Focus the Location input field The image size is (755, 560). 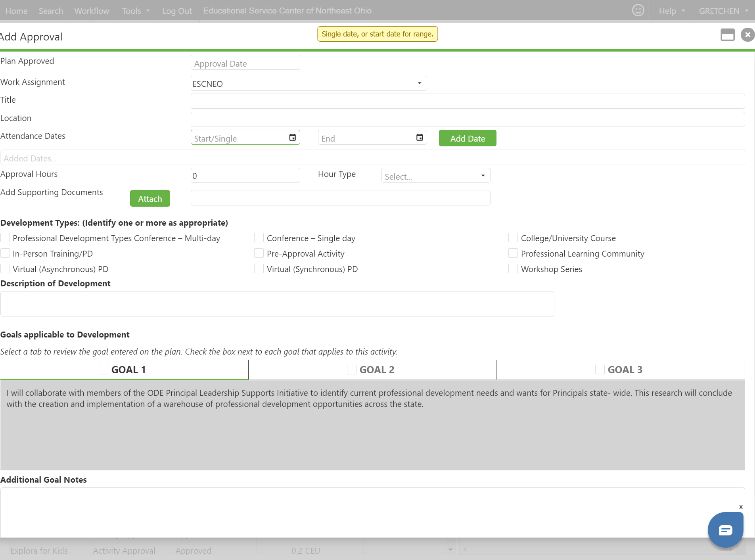pos(468,119)
